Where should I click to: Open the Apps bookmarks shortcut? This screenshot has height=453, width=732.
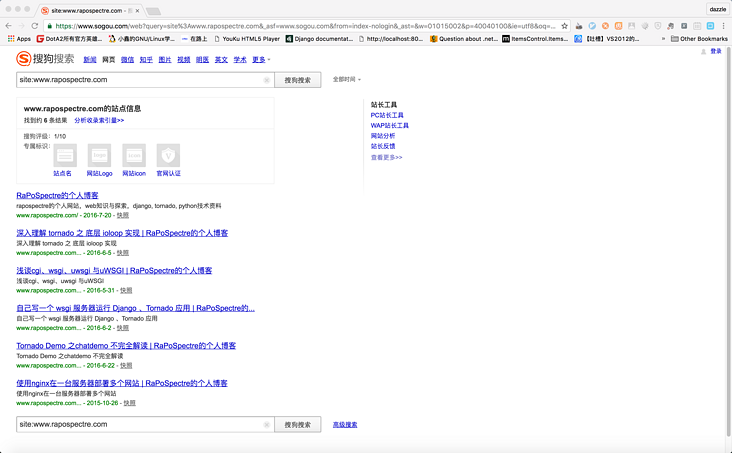point(19,39)
